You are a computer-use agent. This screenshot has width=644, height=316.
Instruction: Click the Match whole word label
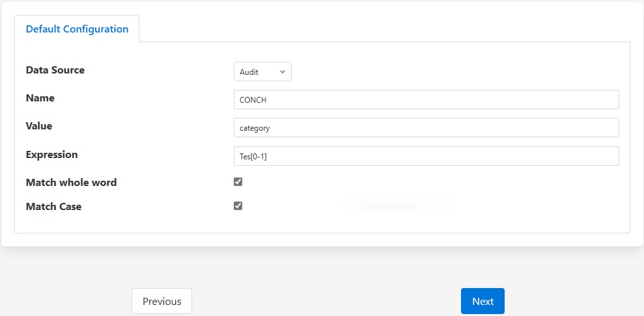coord(72,183)
